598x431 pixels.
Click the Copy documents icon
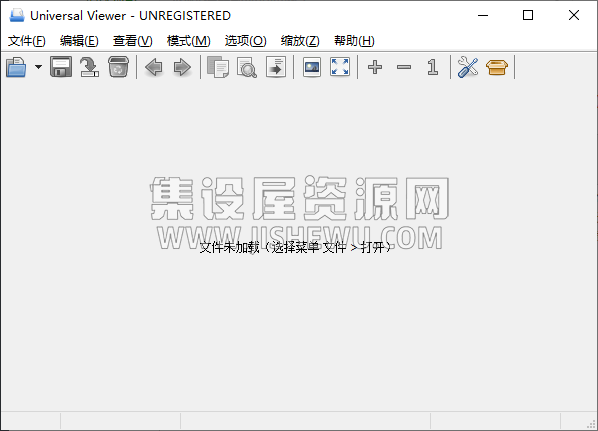[x=218, y=67]
